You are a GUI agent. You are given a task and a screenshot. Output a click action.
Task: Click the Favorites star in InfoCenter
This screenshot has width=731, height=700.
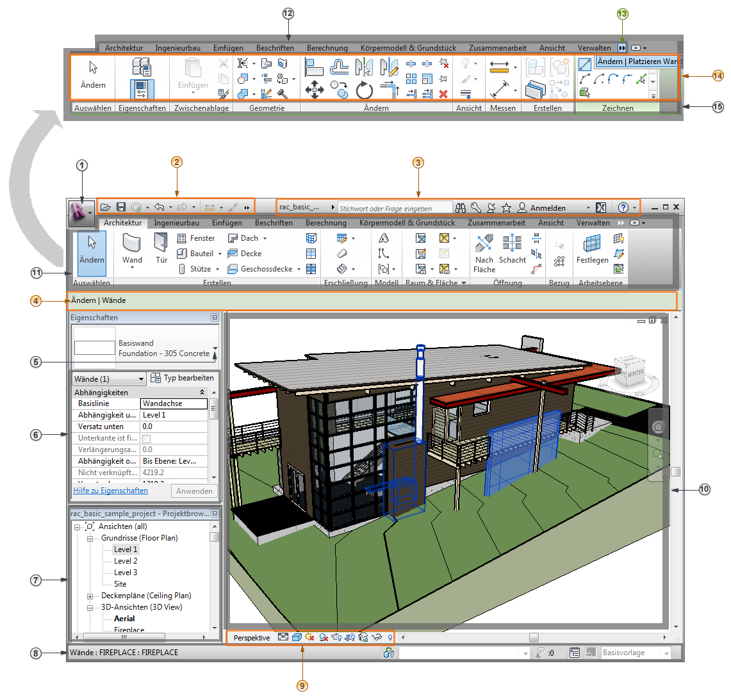pos(507,208)
